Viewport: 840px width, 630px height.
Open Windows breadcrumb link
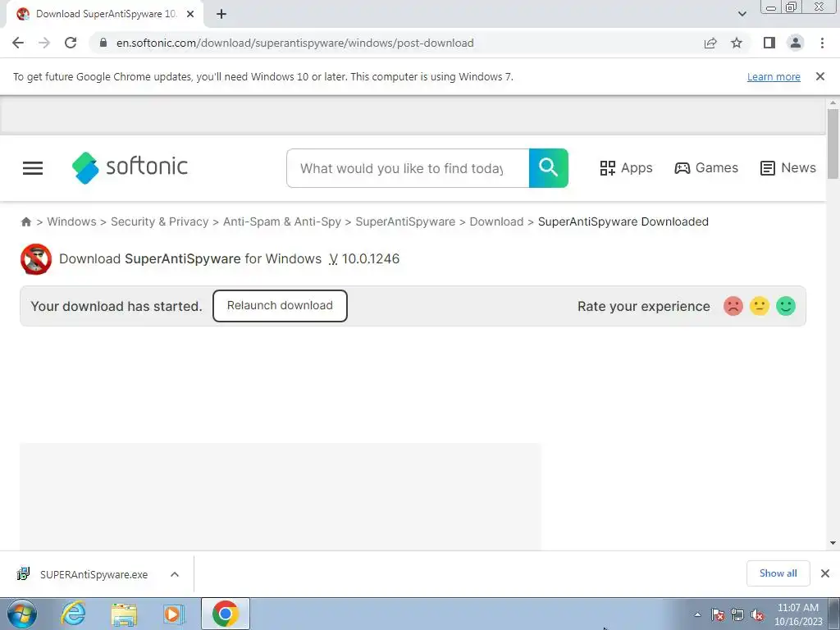[x=72, y=221]
